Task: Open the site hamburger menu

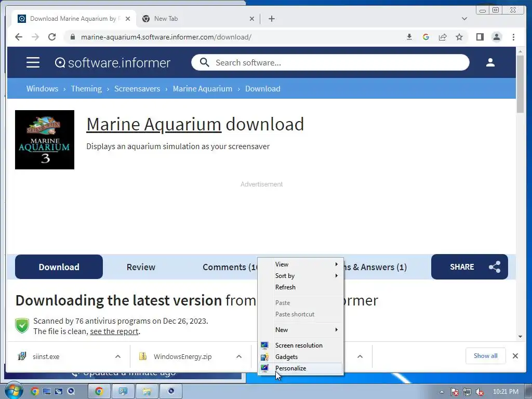Action: (x=33, y=62)
